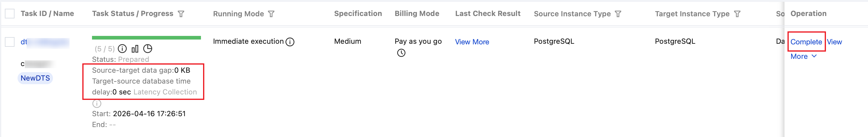Image resolution: width=868 pixels, height=137 pixels.
Task: Click the Complete operation link
Action: tap(806, 42)
